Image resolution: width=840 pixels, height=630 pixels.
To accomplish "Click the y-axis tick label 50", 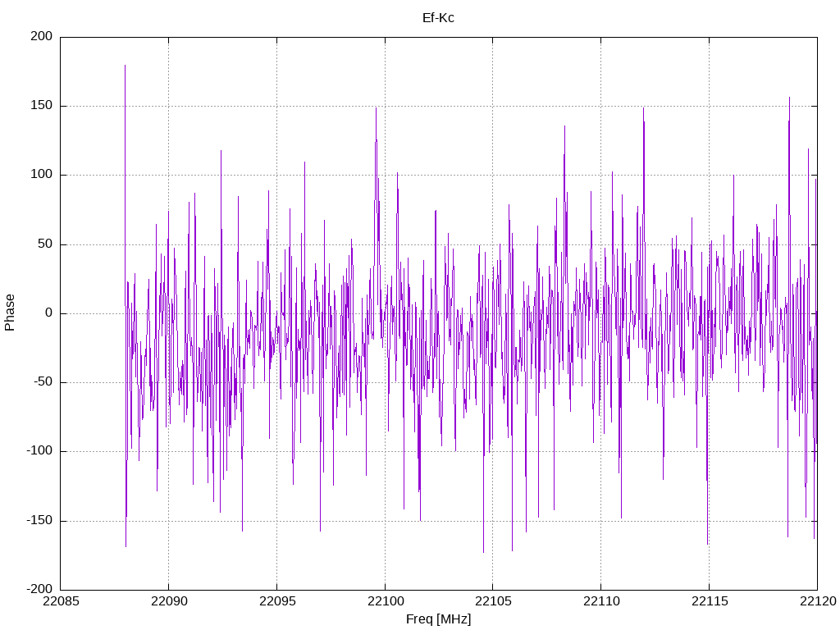I will pos(46,244).
